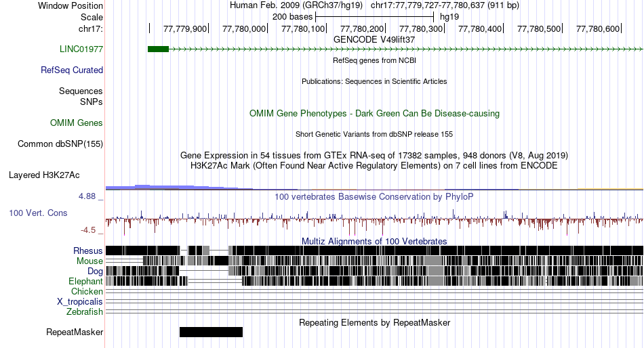Select the LINC01977 green exon block
Image resolution: width=644 pixels, height=348 pixels.
point(158,49)
